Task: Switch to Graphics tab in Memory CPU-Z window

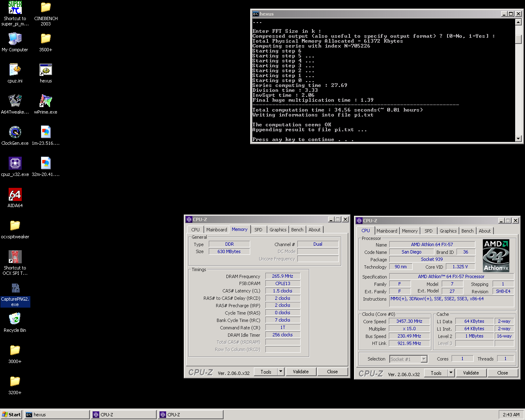Action: [278, 230]
